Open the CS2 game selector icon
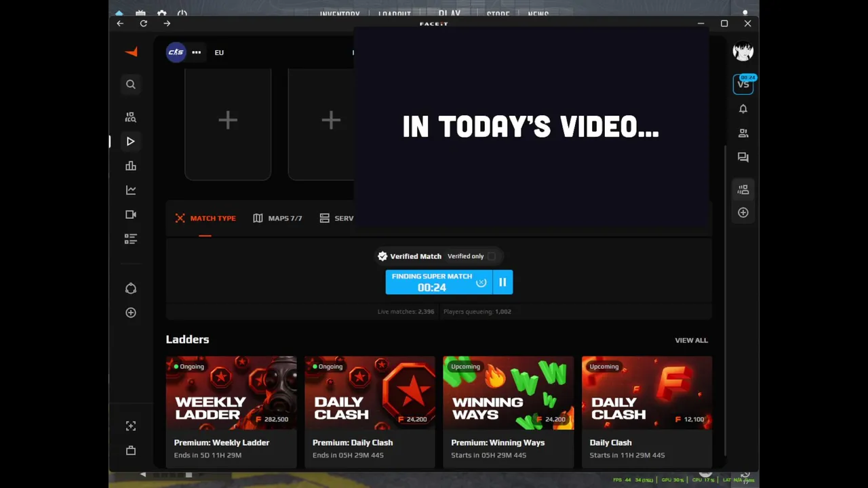This screenshot has width=868, height=488. (176, 52)
